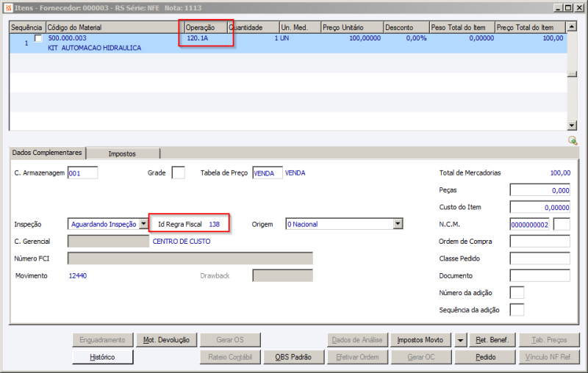Maximize the Itens window
The height and width of the screenshot is (373, 588).
[568, 7]
